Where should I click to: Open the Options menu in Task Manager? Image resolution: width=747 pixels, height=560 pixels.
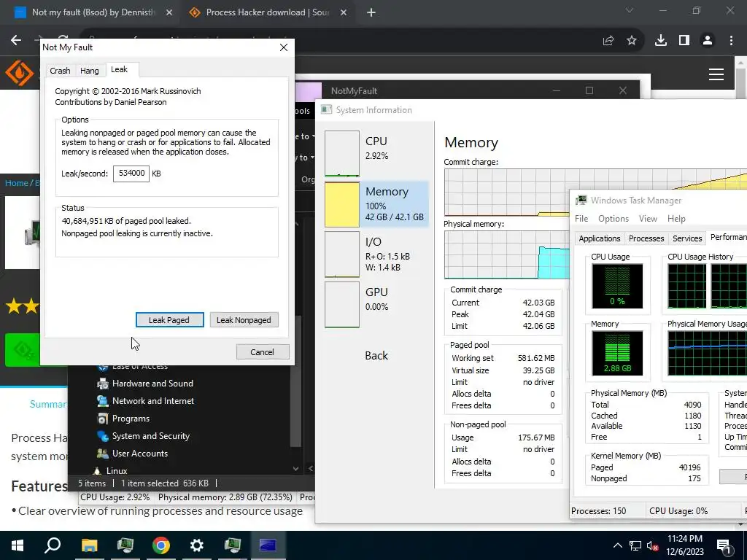point(613,219)
